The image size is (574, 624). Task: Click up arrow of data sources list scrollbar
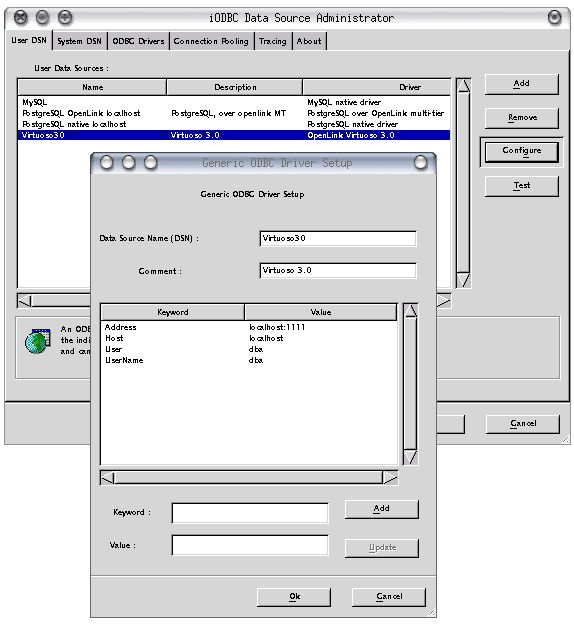tap(463, 86)
